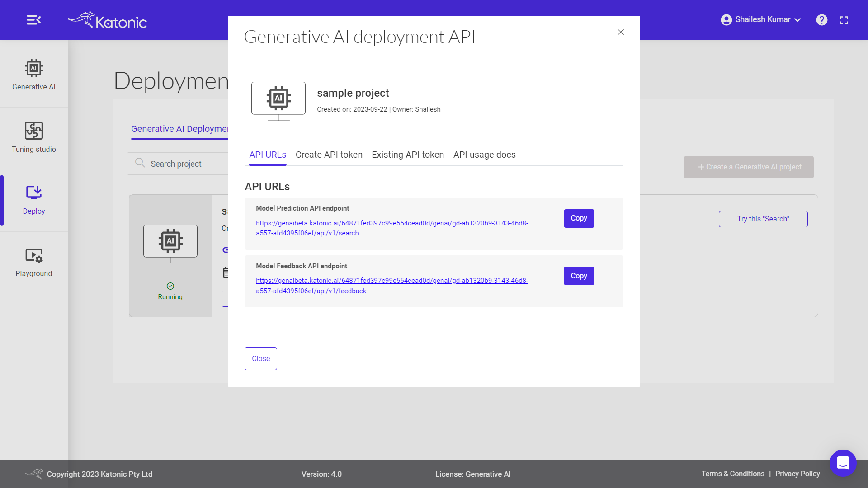Open the Playground tool
868x488 pixels.
click(33, 262)
